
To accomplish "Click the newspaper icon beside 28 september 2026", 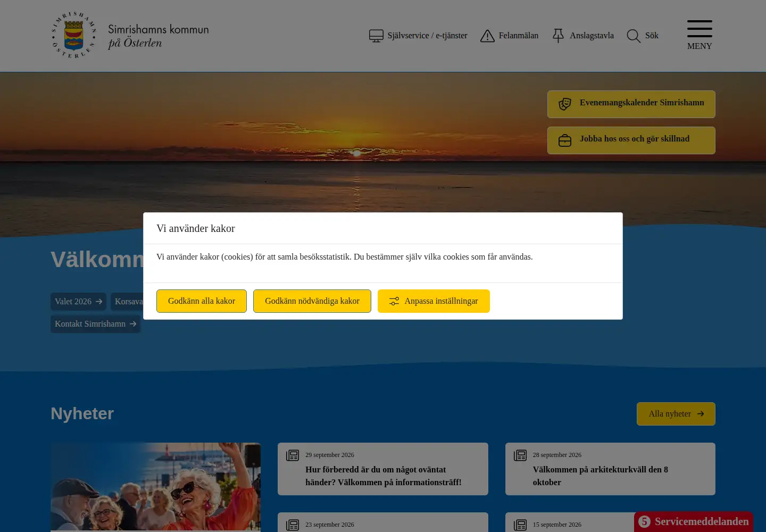I will coord(520,455).
